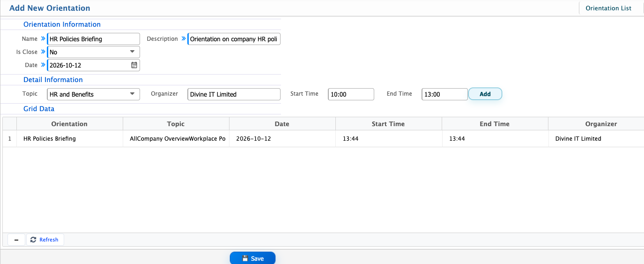Select grid cell Divine IT Limited
The image size is (644, 264).
(596, 139)
